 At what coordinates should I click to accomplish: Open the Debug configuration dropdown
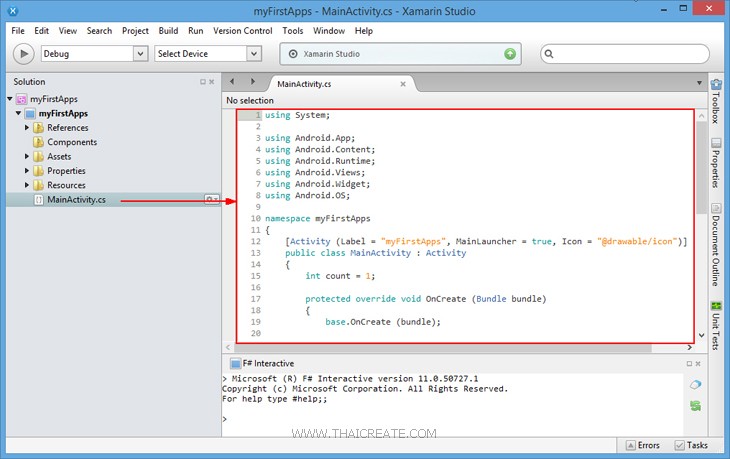[x=95, y=54]
